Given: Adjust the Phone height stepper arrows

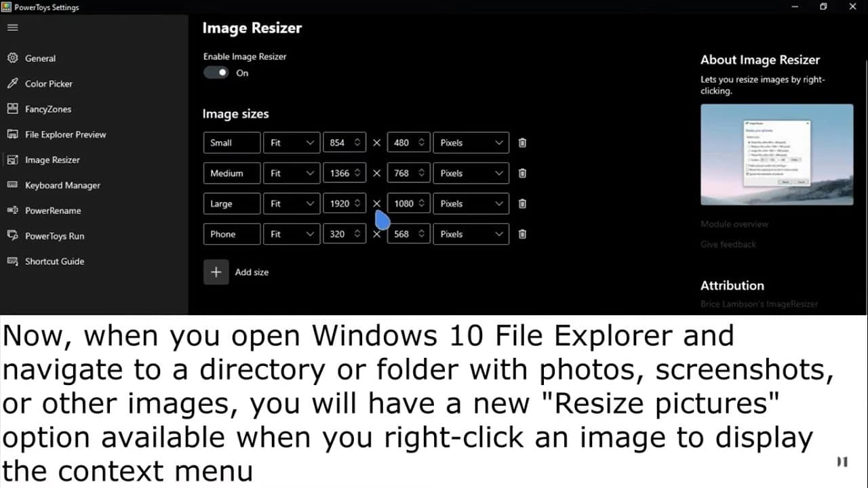Looking at the screenshot, I should pos(421,235).
